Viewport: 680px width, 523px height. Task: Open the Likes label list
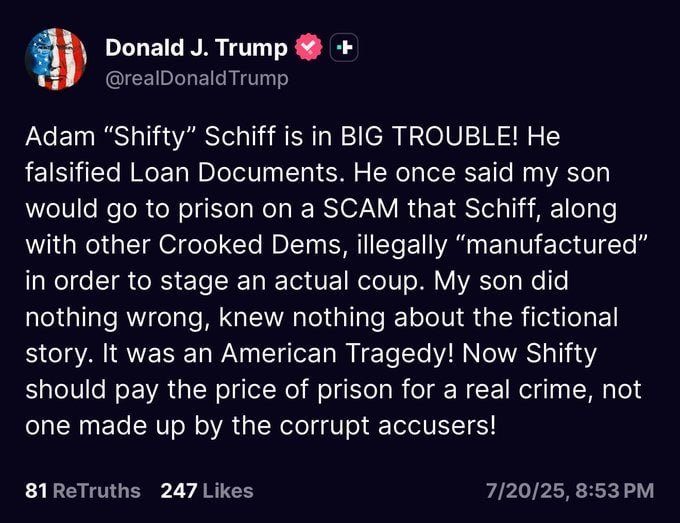tap(228, 491)
